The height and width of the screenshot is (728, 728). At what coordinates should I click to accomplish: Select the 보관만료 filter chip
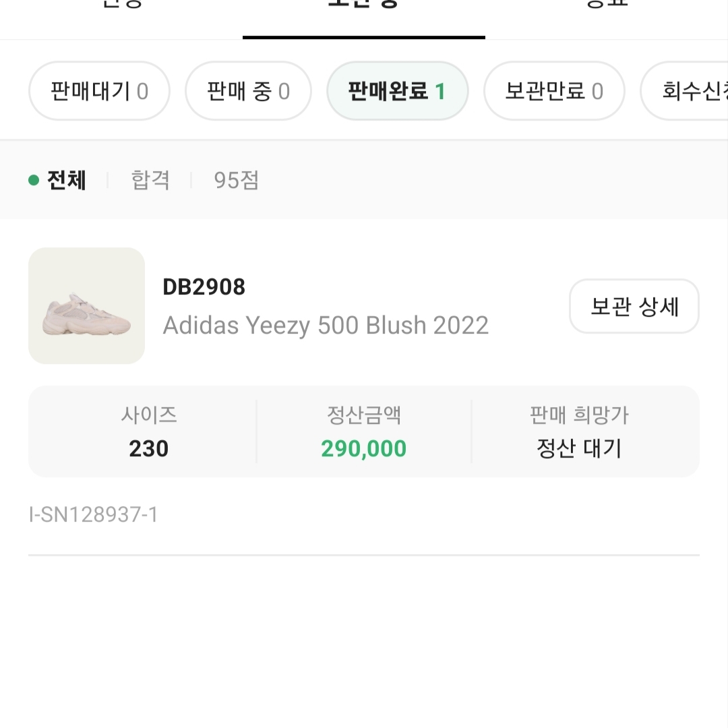[554, 91]
